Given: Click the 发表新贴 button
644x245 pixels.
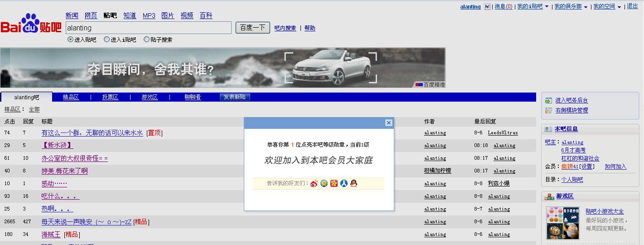Looking at the screenshot, I should [x=235, y=97].
